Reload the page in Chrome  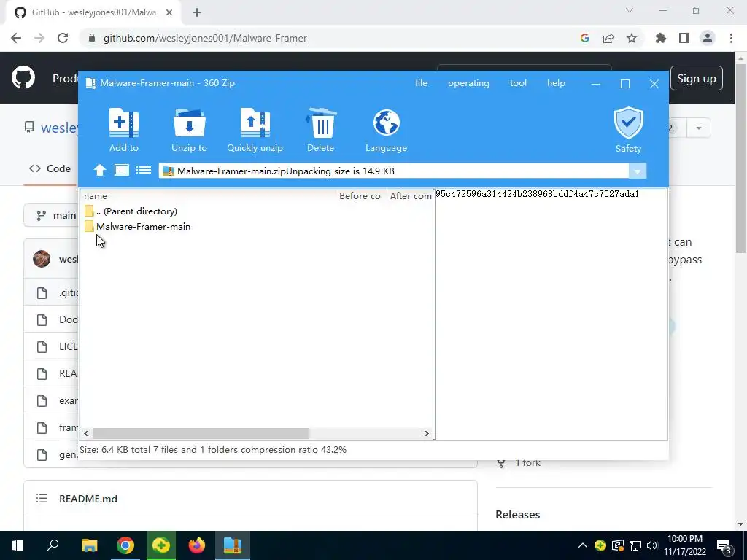(x=63, y=38)
